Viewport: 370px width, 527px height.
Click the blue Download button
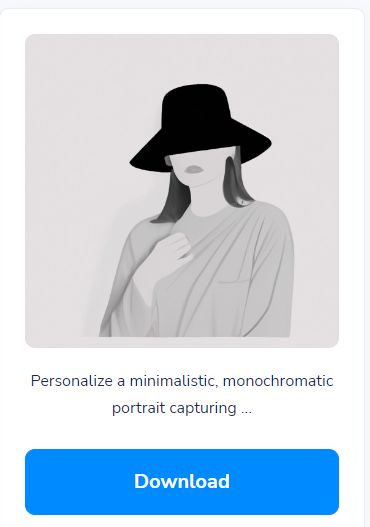182,482
